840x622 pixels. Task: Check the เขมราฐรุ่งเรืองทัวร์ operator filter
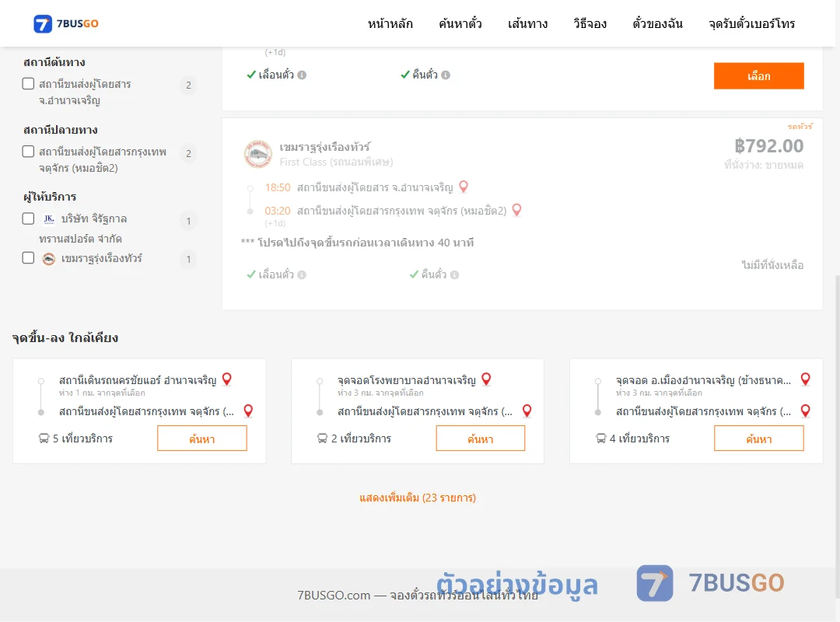coord(29,258)
